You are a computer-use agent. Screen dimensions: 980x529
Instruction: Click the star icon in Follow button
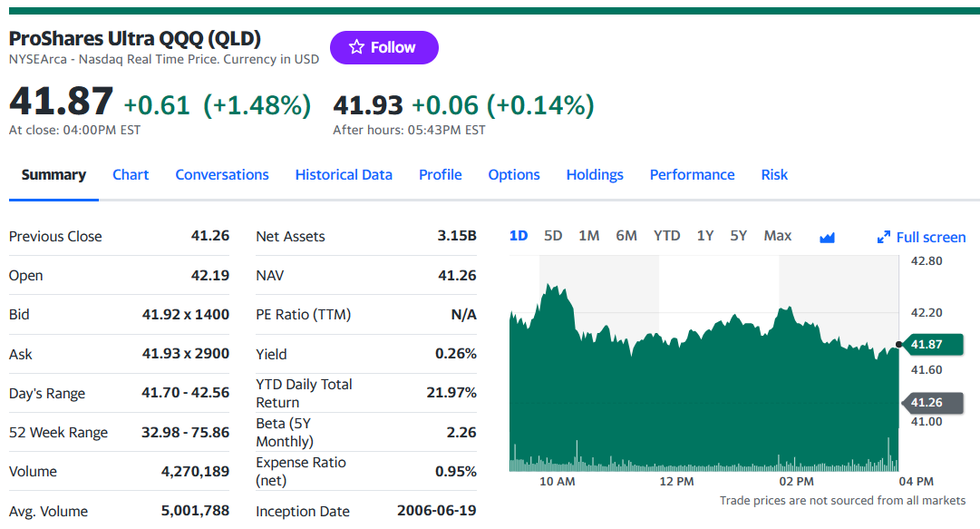[356, 47]
